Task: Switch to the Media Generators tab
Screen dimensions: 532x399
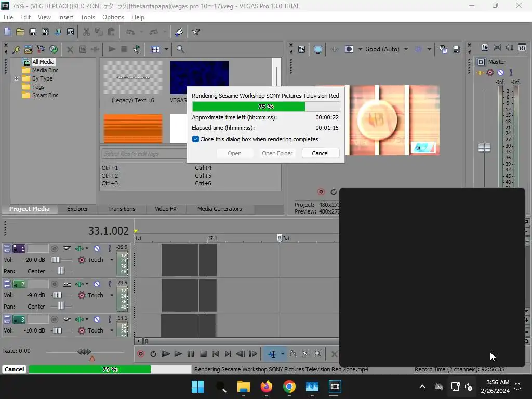Action: 220,209
